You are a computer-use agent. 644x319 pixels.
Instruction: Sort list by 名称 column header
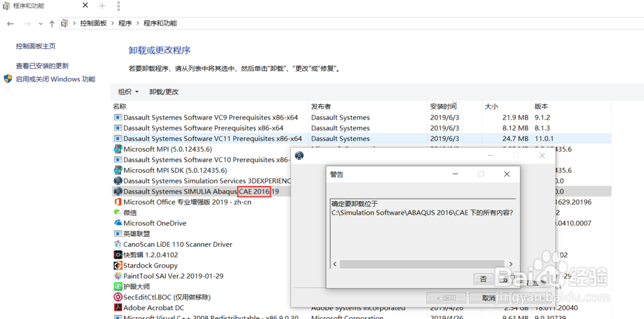coord(120,106)
